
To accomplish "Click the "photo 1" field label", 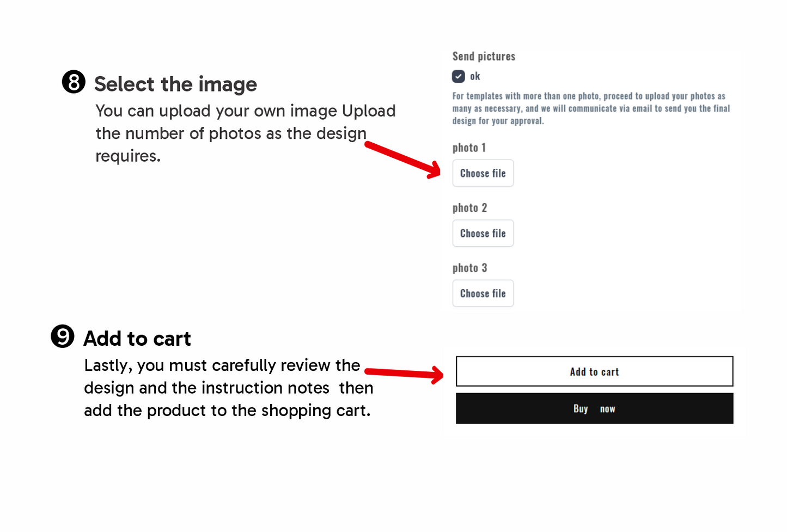I will [x=469, y=148].
